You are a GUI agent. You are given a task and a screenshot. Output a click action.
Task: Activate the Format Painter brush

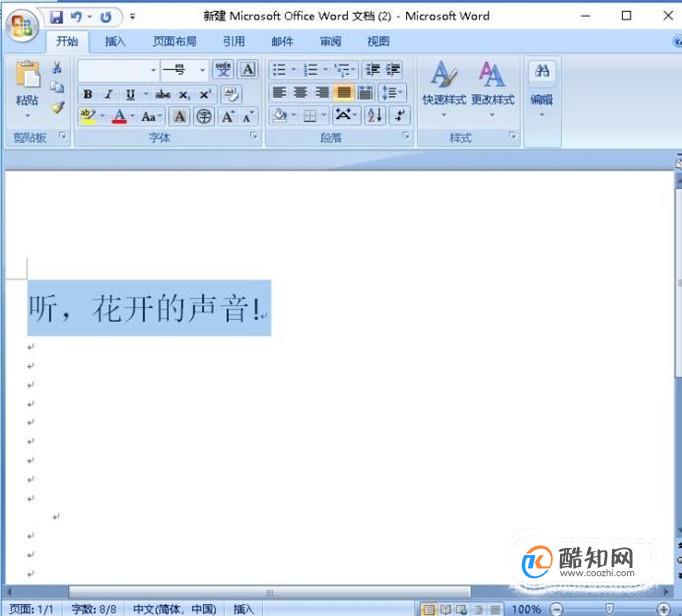pos(57,107)
